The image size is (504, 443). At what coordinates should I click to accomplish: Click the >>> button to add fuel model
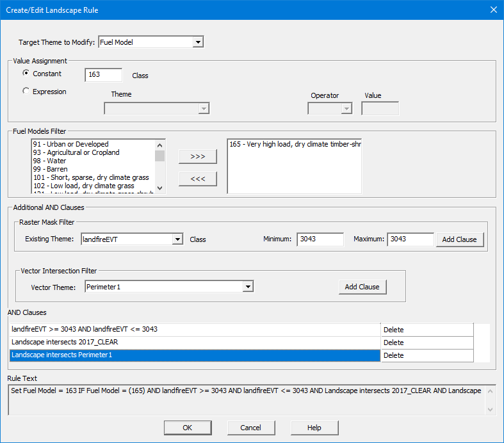click(198, 156)
